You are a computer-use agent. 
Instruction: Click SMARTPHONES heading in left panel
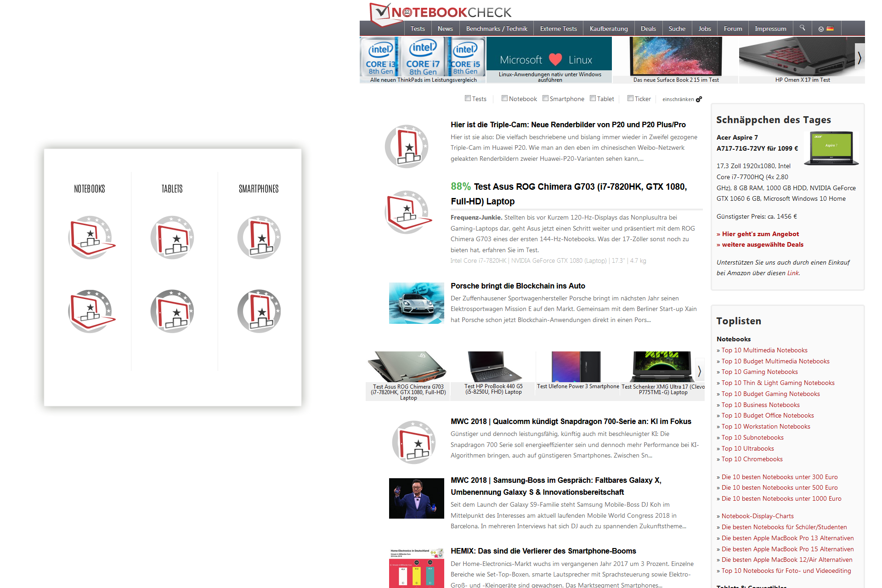tap(259, 189)
